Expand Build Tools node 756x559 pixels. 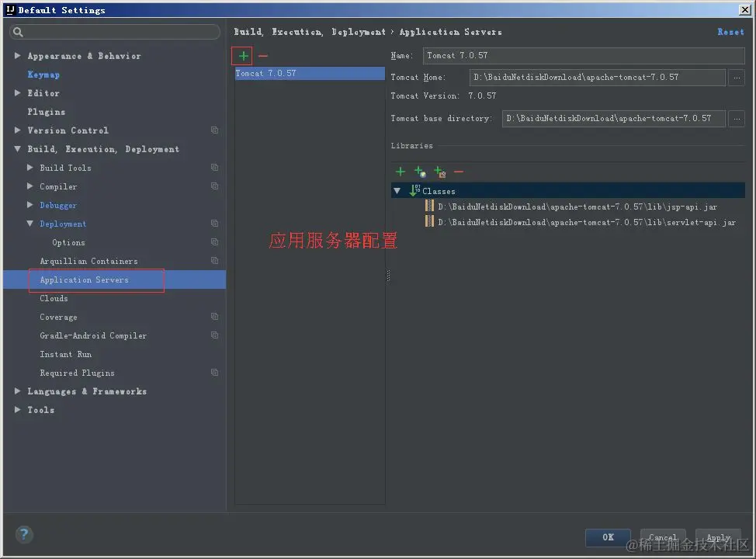pos(30,168)
